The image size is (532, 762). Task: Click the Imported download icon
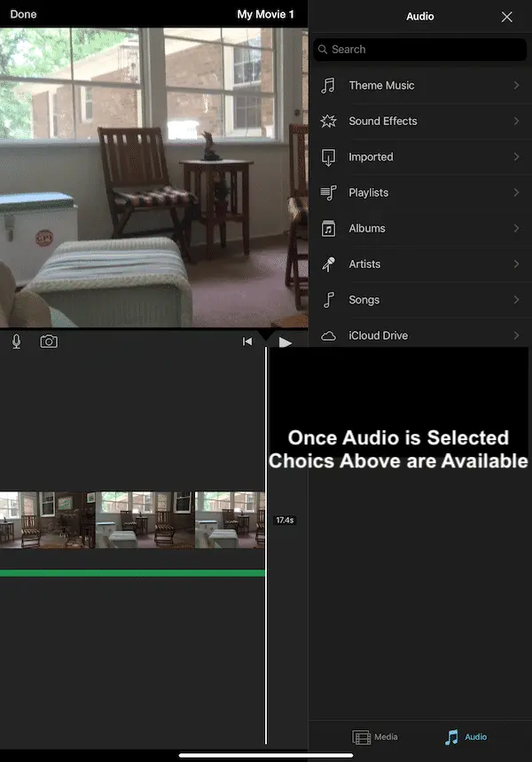(x=329, y=157)
